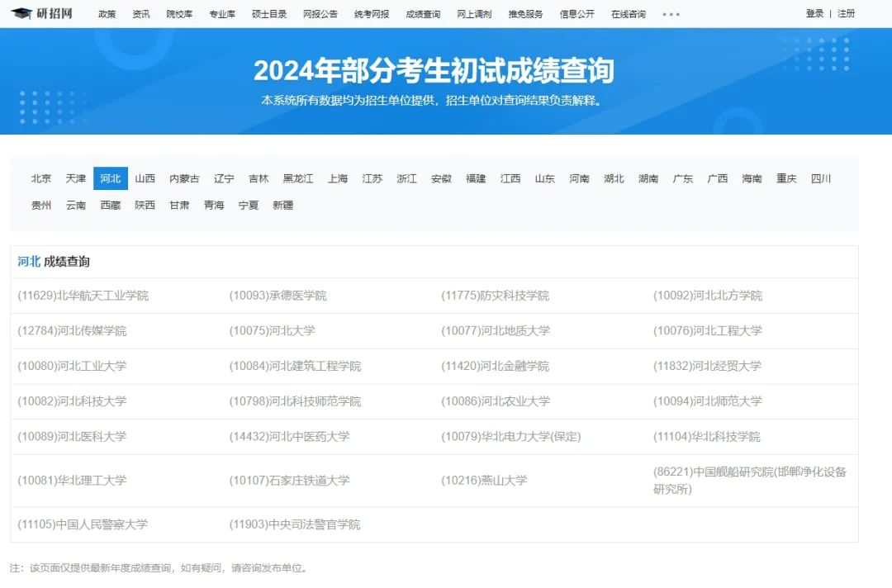Open (11420)河北金融学院 score query
Viewport: 892px width, 588px height.
(x=496, y=366)
